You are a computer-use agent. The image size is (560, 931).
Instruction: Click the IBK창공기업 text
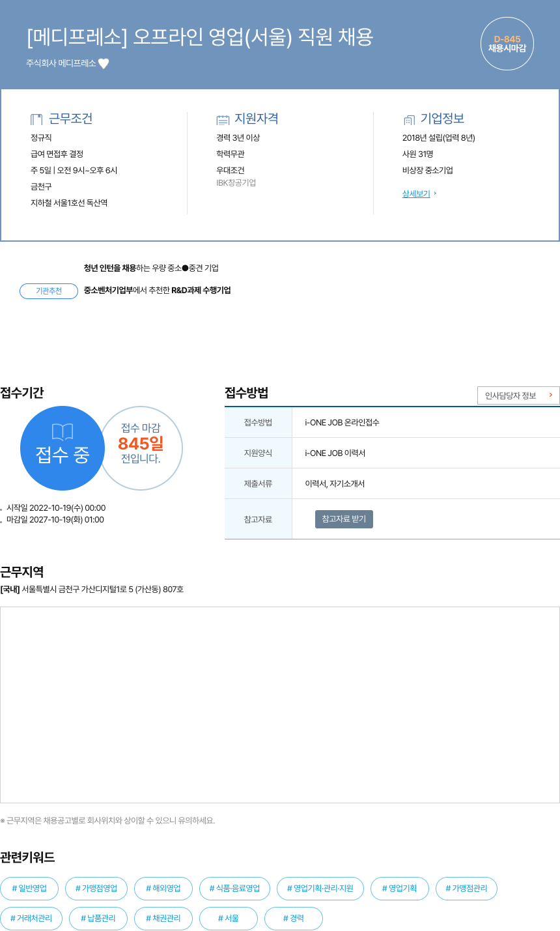tap(236, 183)
